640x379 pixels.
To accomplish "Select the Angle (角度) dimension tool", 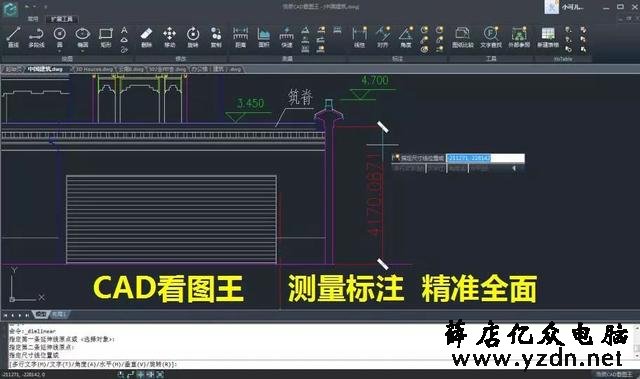I will (x=406, y=37).
